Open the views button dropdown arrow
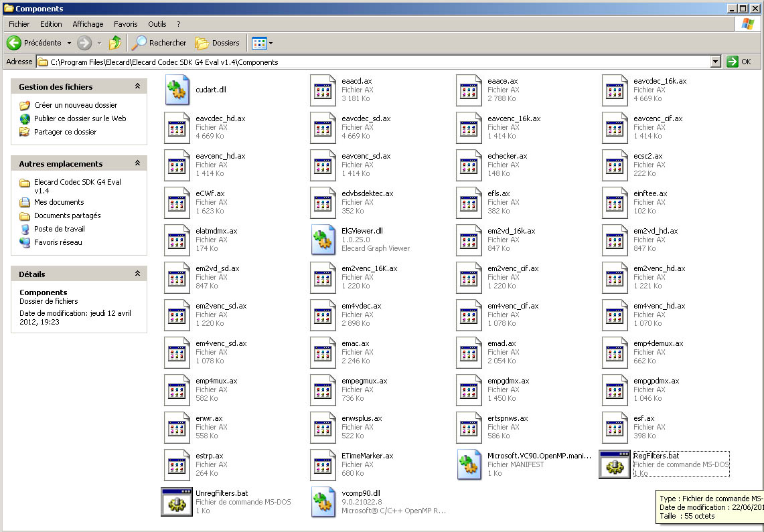Image resolution: width=764 pixels, height=532 pixels. tap(271, 43)
